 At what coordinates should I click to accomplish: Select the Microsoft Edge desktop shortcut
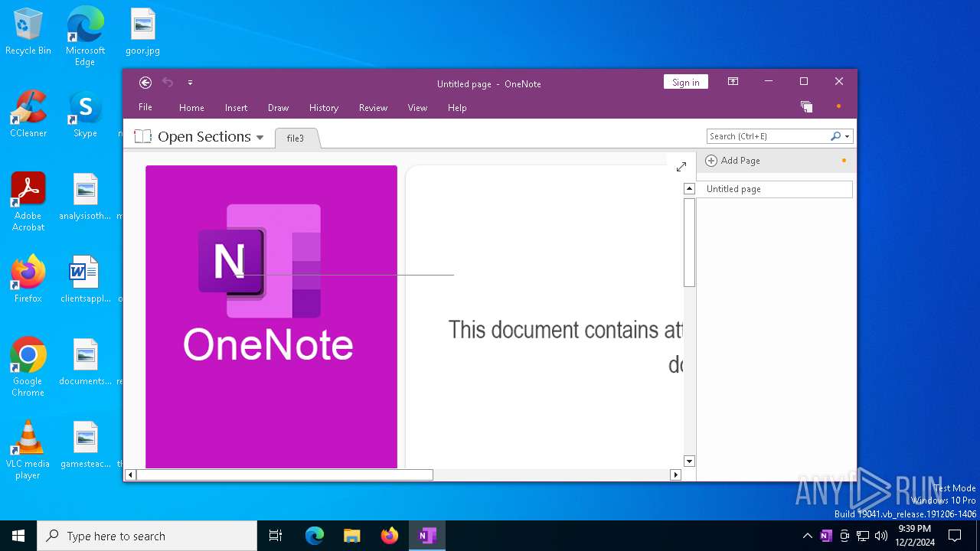[x=85, y=36]
